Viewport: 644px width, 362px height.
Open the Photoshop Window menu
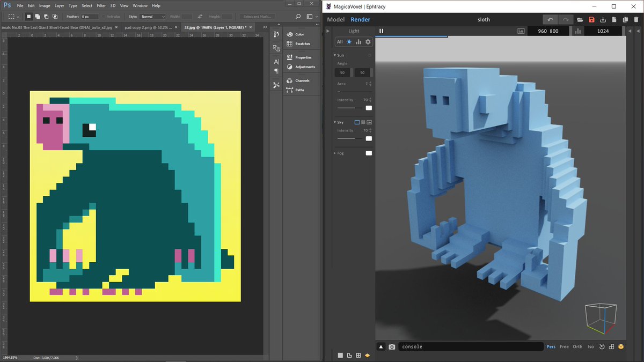tap(140, 5)
